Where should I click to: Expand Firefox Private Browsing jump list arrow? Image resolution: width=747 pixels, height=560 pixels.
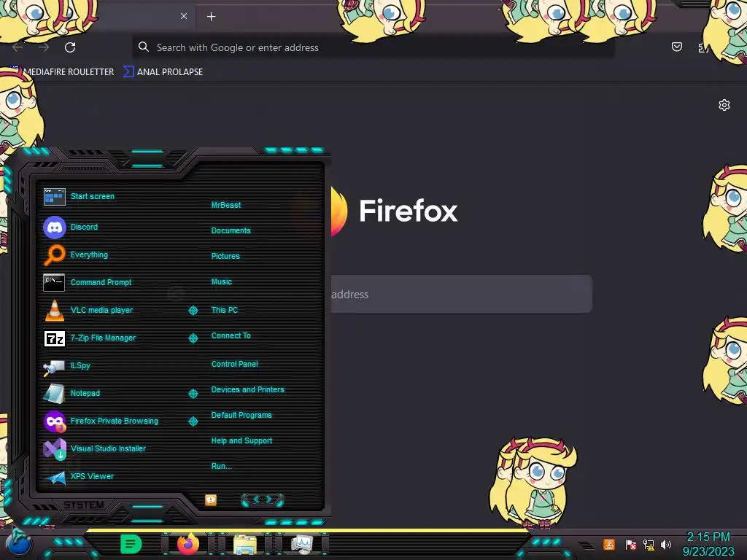tap(193, 421)
